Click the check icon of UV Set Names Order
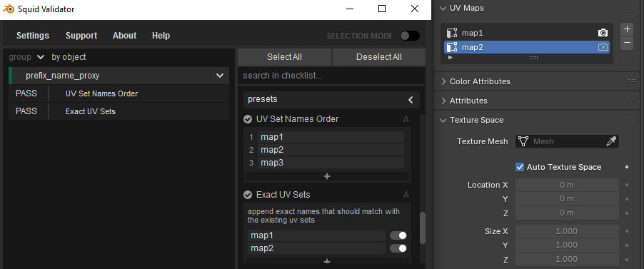Viewport: 644px width, 269px height. coord(248,119)
